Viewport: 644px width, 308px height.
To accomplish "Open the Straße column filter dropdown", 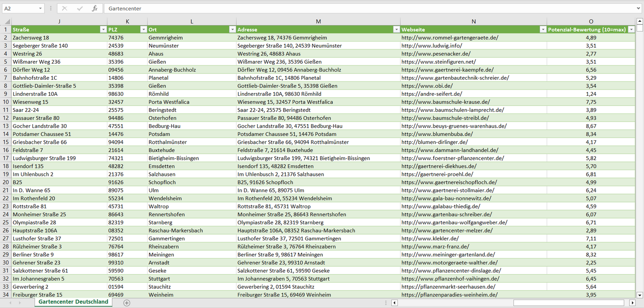I will tap(103, 29).
